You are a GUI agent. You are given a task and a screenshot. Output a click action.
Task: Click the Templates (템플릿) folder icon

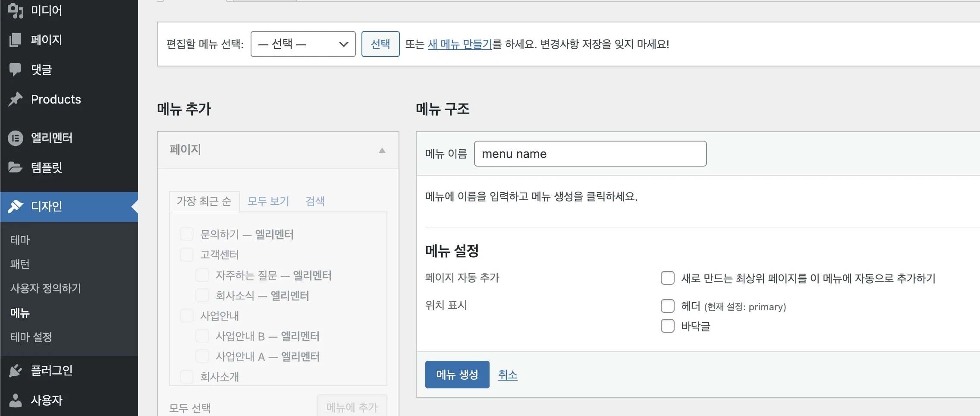tap(16, 167)
